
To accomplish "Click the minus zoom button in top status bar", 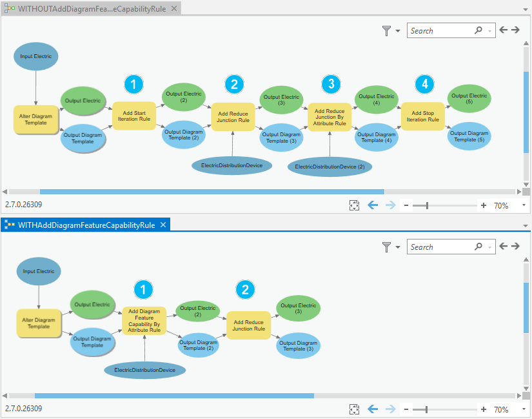I will pos(406,205).
